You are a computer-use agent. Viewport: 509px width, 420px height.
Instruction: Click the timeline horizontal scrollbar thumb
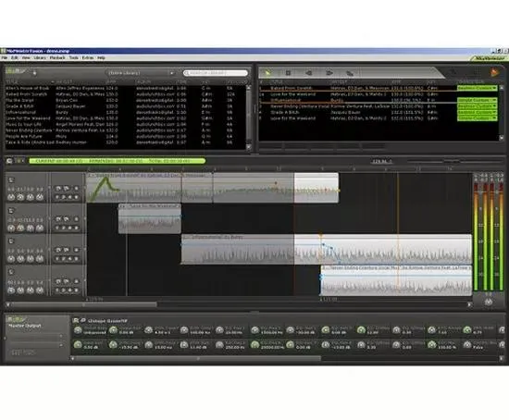[83, 304]
